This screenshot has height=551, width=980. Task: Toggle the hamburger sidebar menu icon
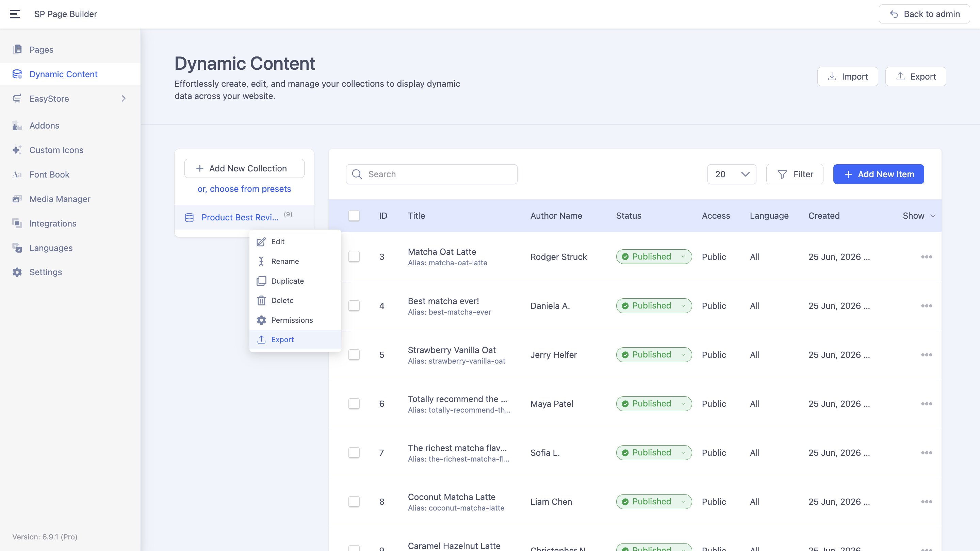(x=14, y=14)
